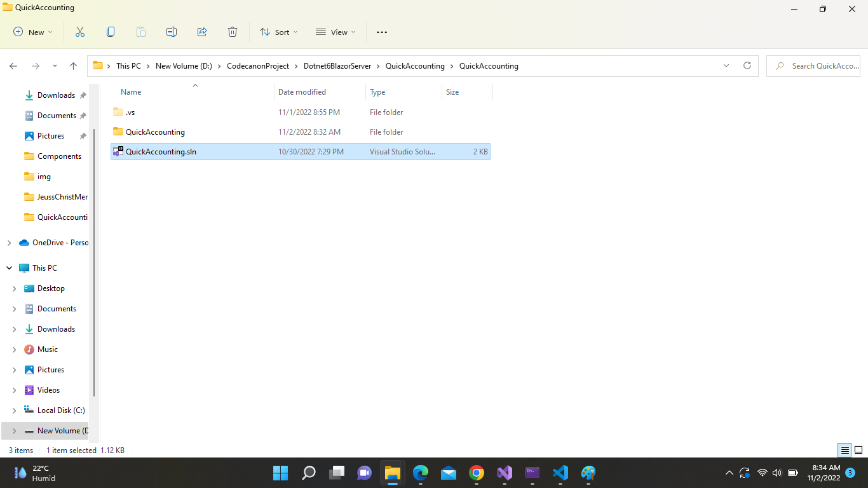Image resolution: width=868 pixels, height=488 pixels.
Task: Click the Refresh button beside address bar
Action: [747, 65]
